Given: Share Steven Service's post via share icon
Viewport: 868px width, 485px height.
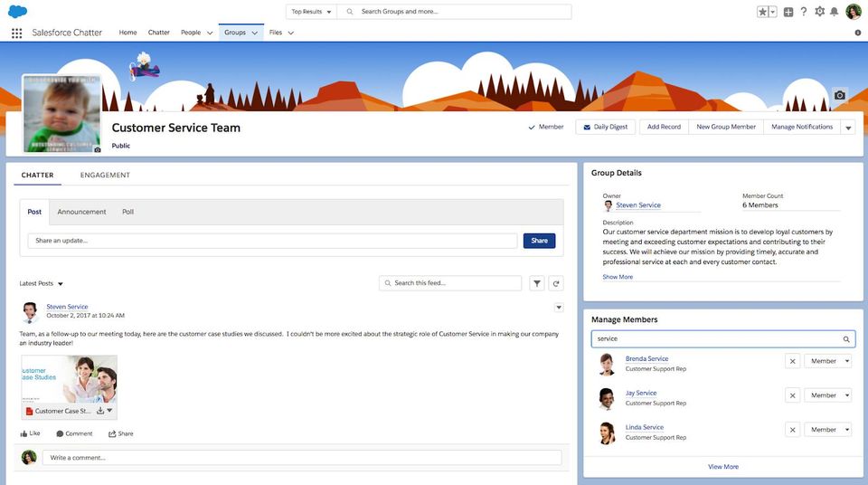Looking at the screenshot, I should point(120,433).
